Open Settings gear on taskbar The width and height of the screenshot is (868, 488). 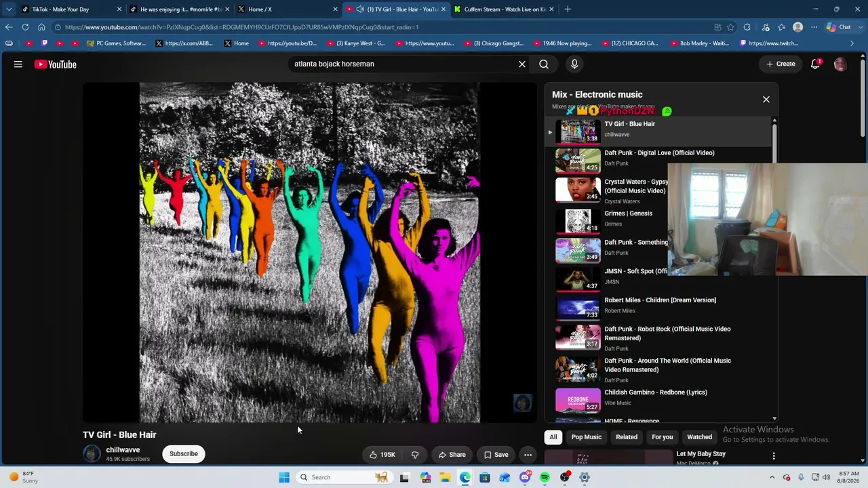(584, 477)
